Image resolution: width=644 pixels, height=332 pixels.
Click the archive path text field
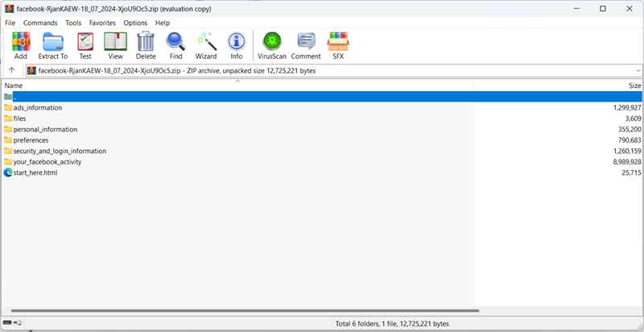[x=333, y=71]
